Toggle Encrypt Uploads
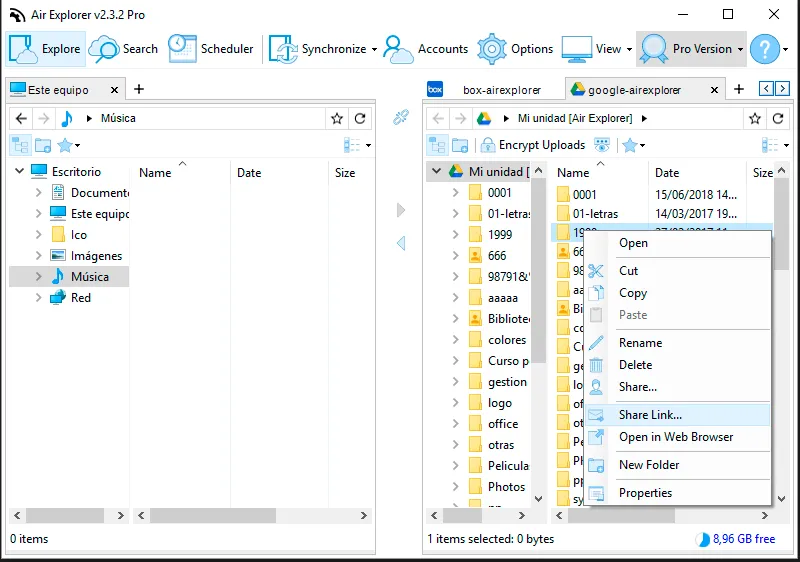The image size is (800, 562). pos(533,145)
